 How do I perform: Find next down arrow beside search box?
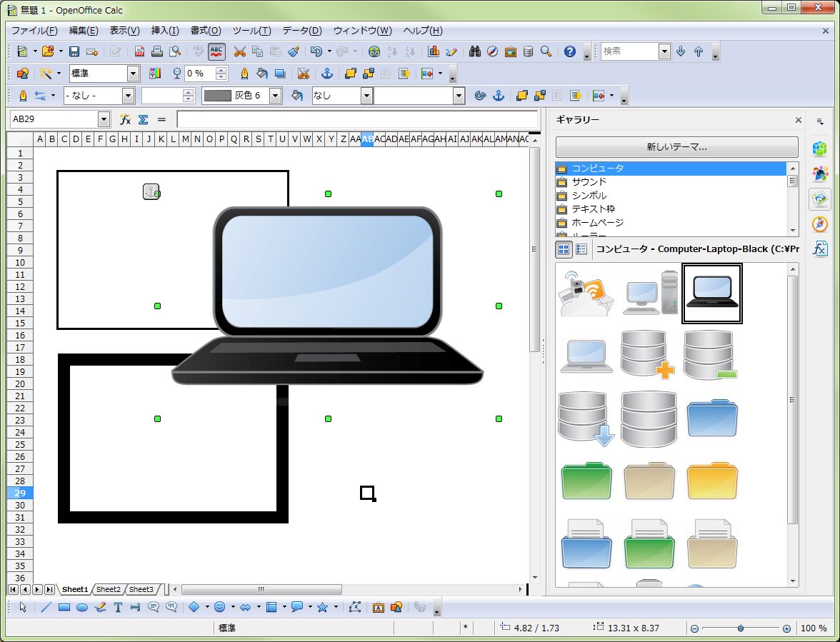(x=680, y=51)
